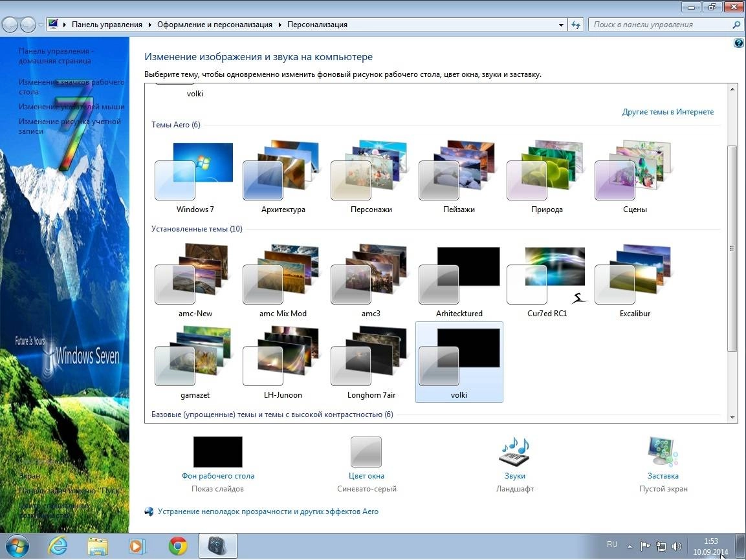Select the Excalibur theme
The height and width of the screenshot is (560, 746).
[635, 281]
